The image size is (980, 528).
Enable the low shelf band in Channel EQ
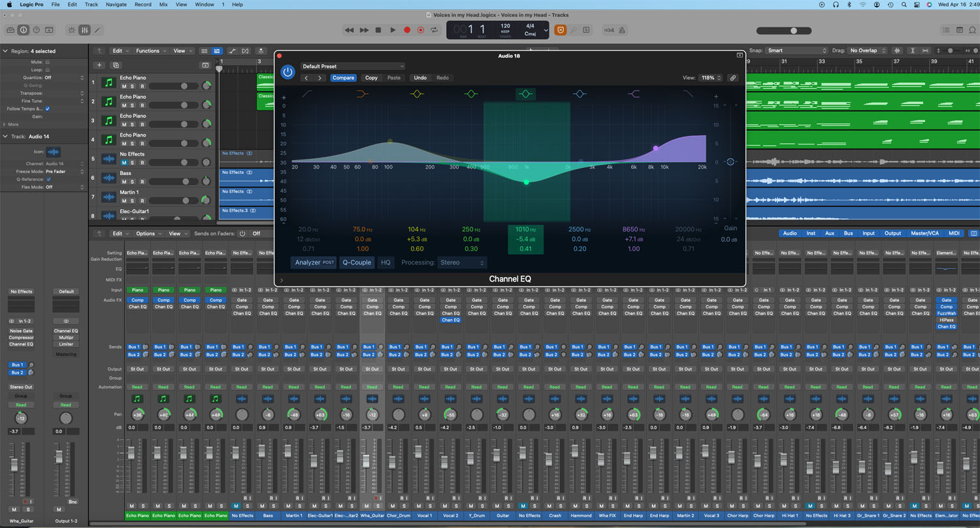pyautogui.click(x=362, y=94)
